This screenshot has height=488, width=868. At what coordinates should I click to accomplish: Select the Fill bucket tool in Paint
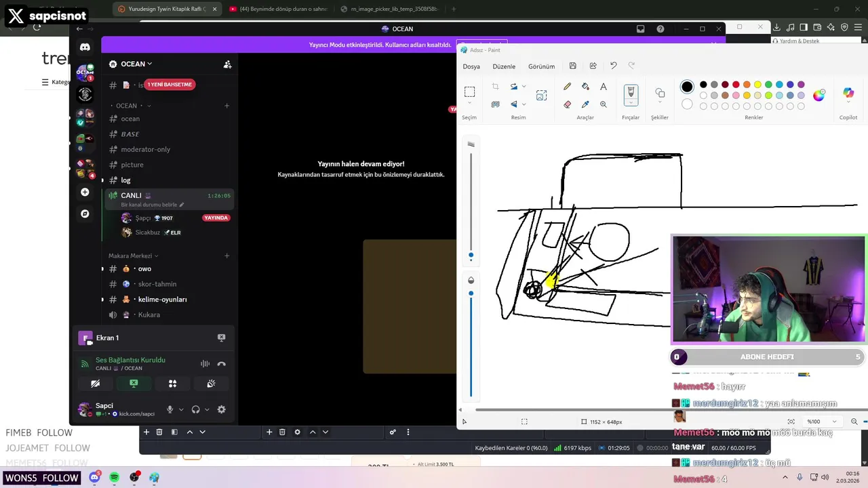click(585, 87)
